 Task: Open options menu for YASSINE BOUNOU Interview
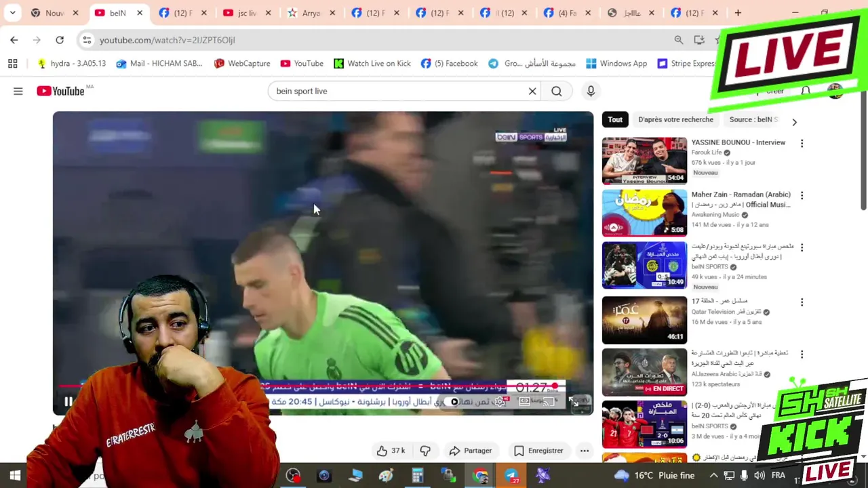tap(802, 143)
